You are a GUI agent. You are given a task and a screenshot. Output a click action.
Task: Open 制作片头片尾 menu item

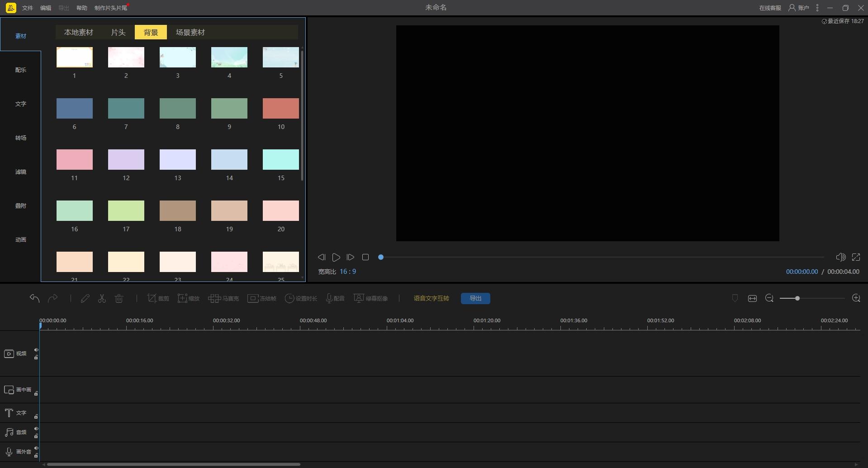[x=111, y=8]
